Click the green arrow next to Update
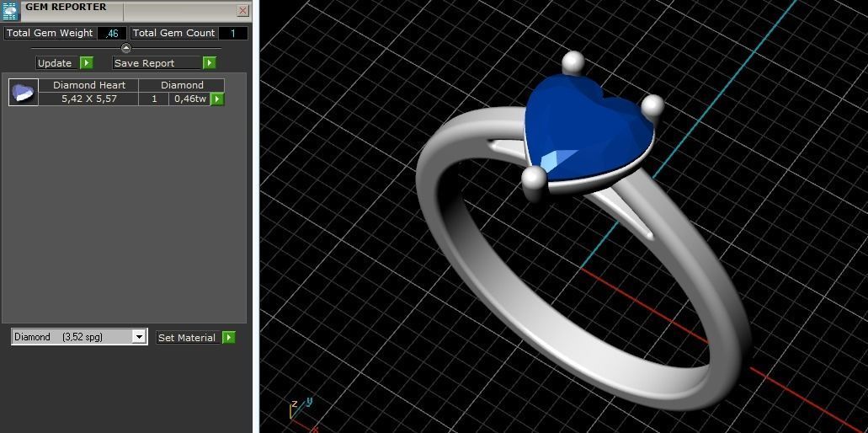The width and height of the screenshot is (868, 433). 87,63
